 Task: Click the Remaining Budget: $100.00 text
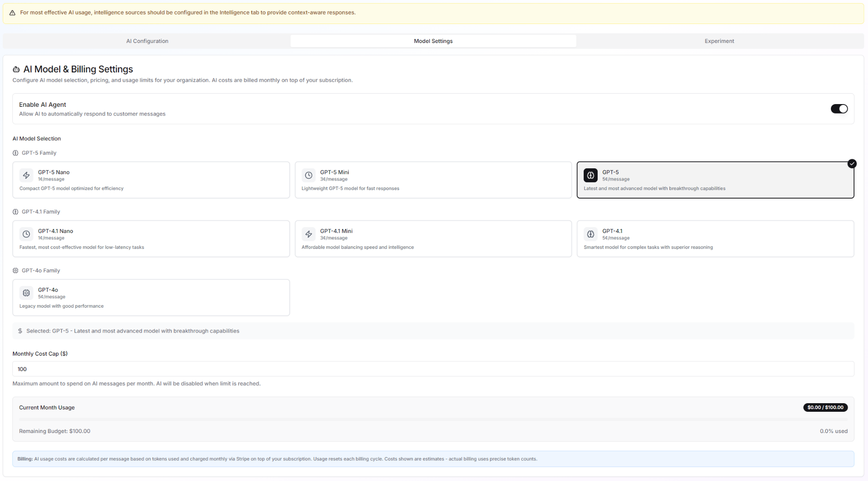[x=55, y=431]
